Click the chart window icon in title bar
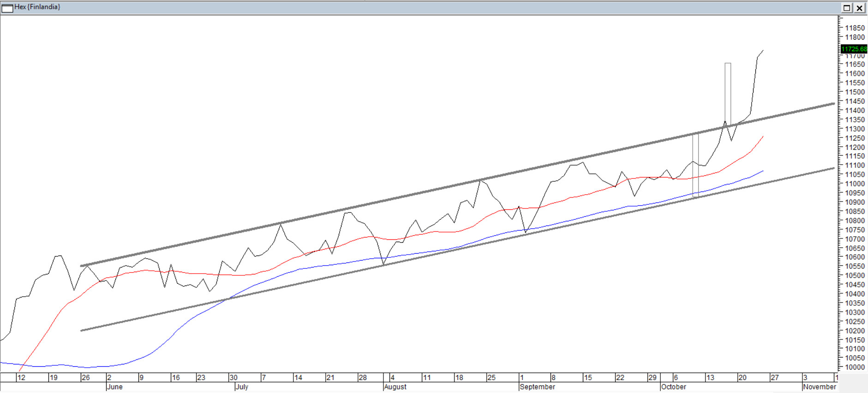 (x=7, y=8)
